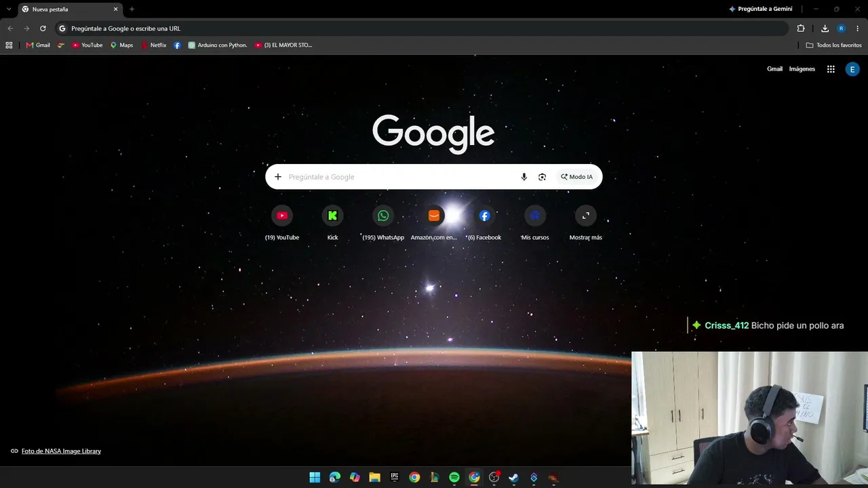Image resolution: width=868 pixels, height=488 pixels.
Task: Click Foto de NASA Image Library link
Action: point(61,451)
